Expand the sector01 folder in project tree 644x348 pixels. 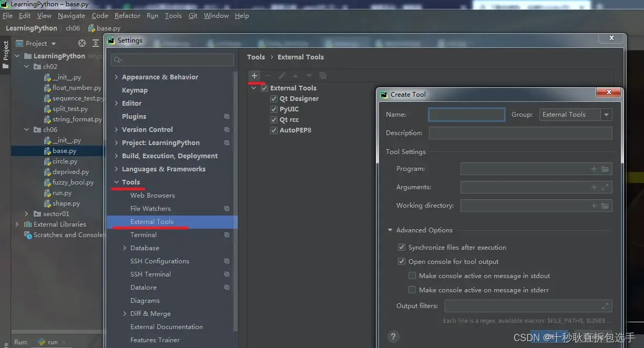pos(26,214)
